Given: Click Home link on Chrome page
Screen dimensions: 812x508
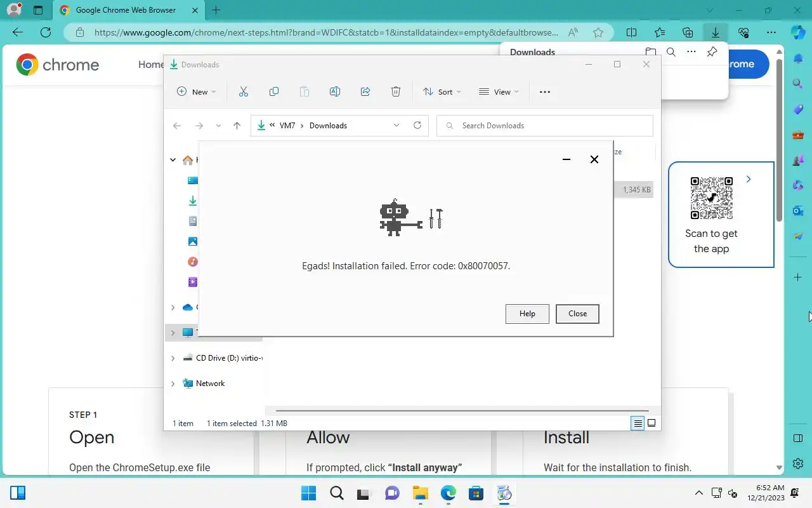Looking at the screenshot, I should (151, 64).
